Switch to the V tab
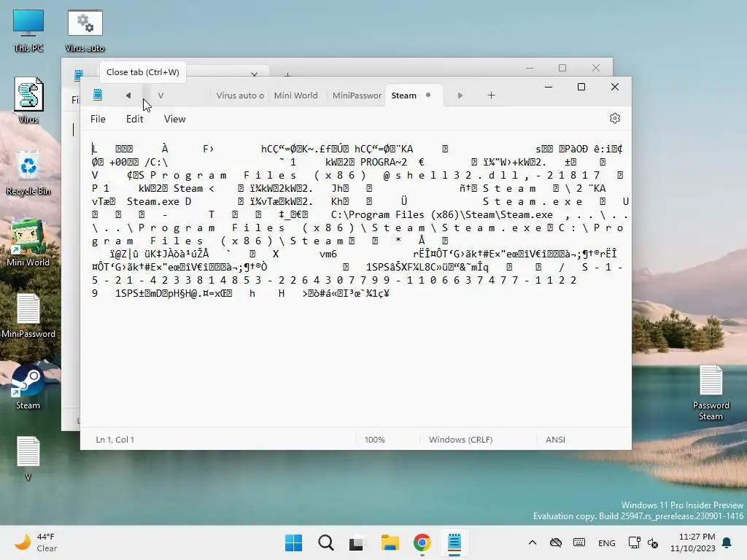Viewport: 747px width, 560px height. pos(161,96)
